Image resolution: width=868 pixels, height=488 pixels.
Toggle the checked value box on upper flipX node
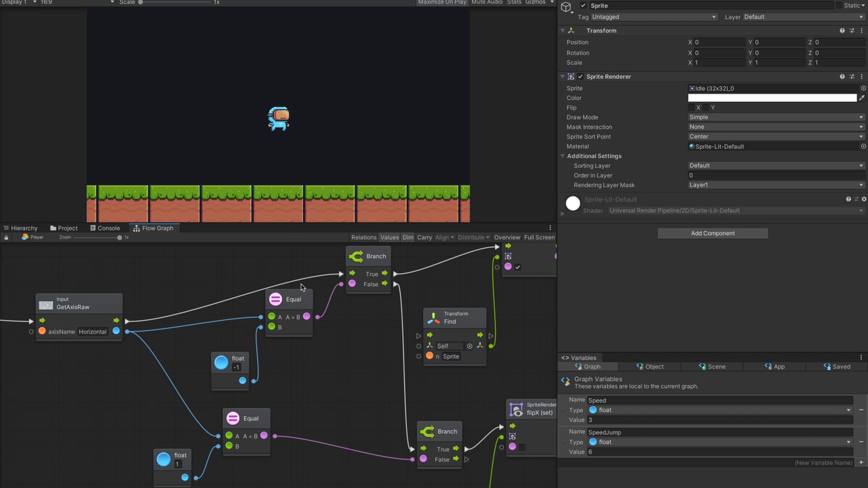(x=517, y=267)
